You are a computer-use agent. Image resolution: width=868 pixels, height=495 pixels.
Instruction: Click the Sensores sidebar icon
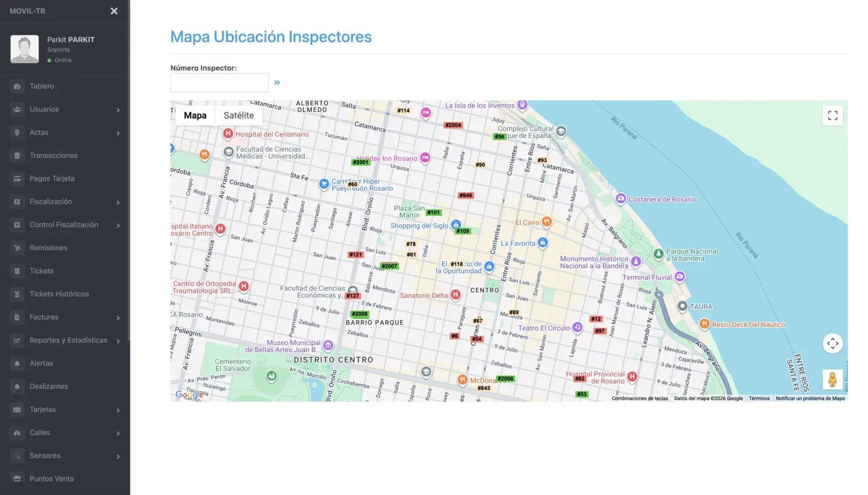tap(17, 456)
